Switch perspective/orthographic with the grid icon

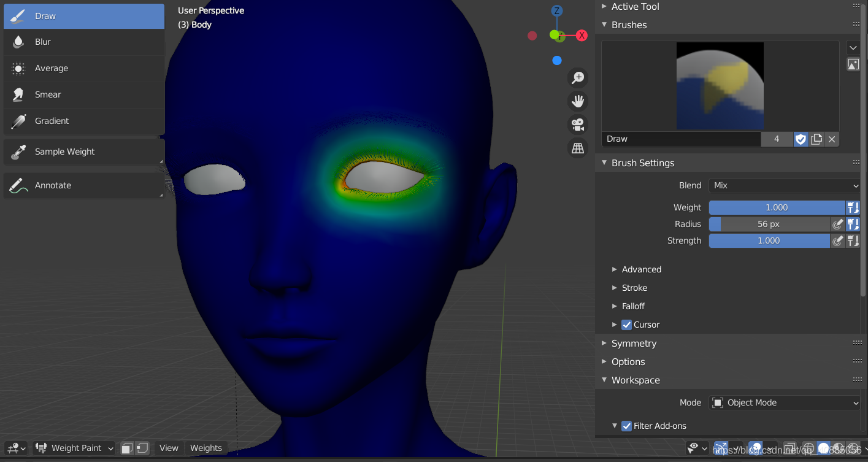(x=577, y=148)
